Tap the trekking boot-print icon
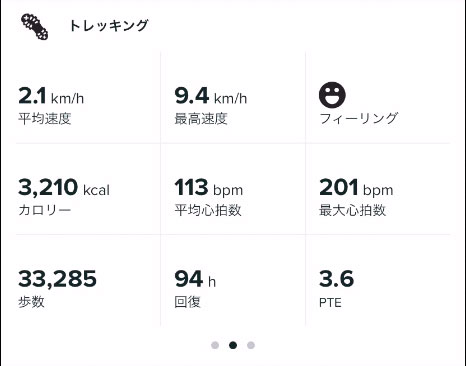This screenshot has height=366, width=466. [x=34, y=27]
